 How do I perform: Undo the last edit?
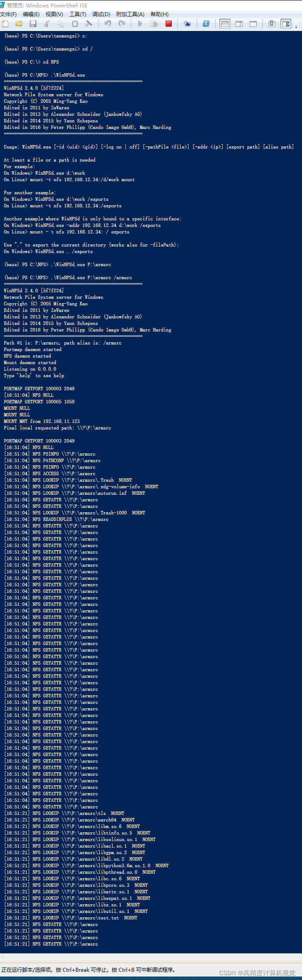(x=108, y=24)
